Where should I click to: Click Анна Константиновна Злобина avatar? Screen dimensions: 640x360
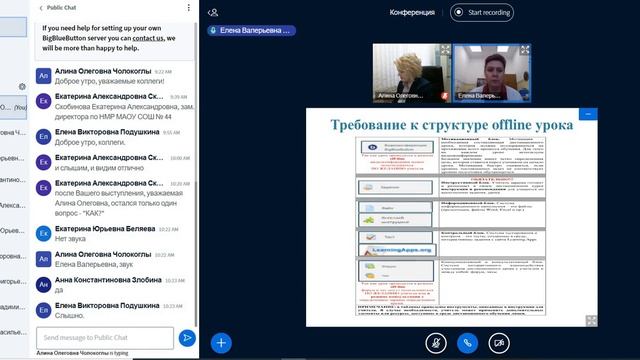(43, 284)
